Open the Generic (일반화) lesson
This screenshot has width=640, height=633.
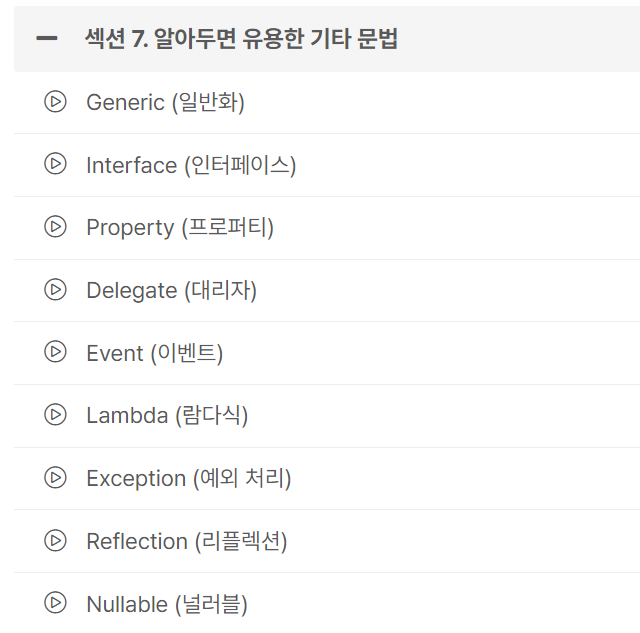165,102
